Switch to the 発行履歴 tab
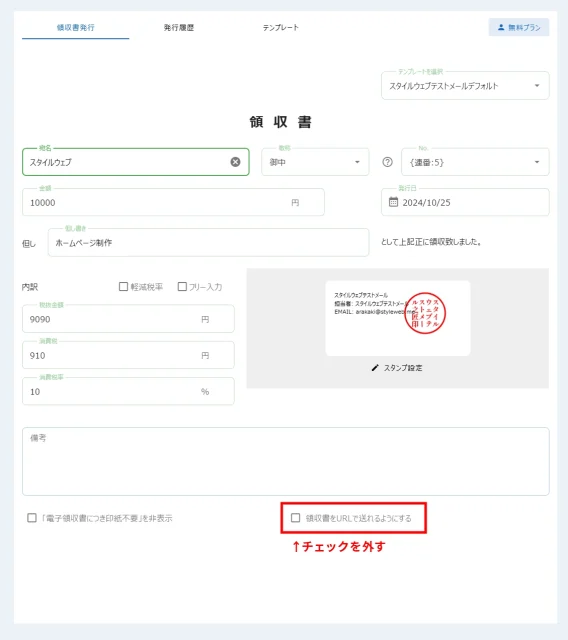The height and width of the screenshot is (640, 568). tap(179, 27)
